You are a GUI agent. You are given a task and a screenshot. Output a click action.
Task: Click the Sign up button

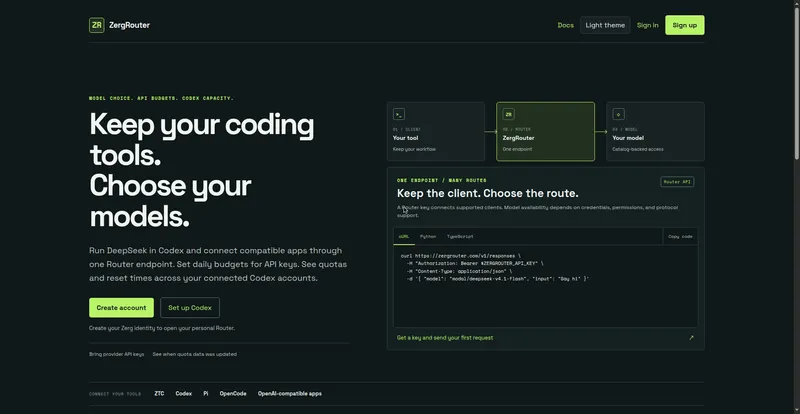[685, 25]
